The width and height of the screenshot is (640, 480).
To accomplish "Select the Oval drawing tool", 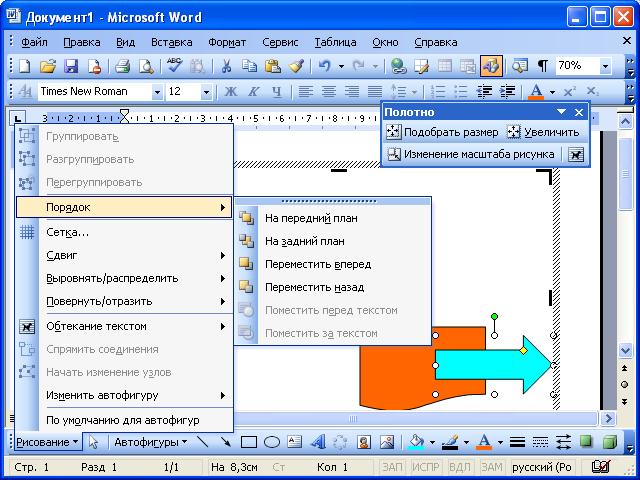I will pyautogui.click(x=272, y=442).
